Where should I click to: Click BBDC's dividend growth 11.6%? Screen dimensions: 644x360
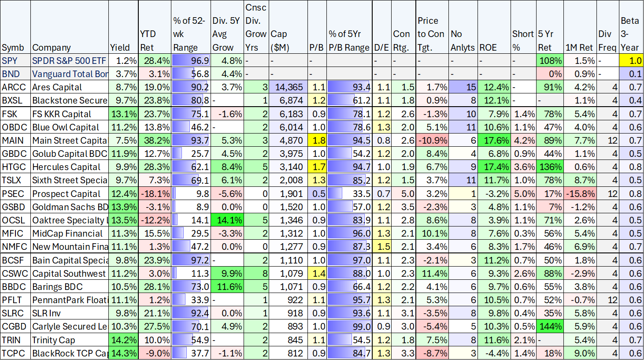coord(227,286)
